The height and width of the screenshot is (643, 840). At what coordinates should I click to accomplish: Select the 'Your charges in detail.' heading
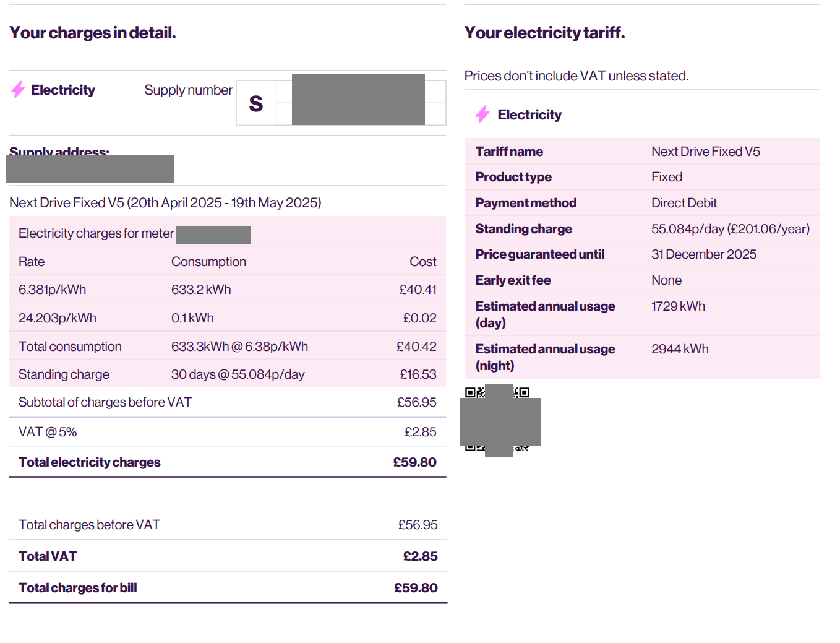point(93,33)
